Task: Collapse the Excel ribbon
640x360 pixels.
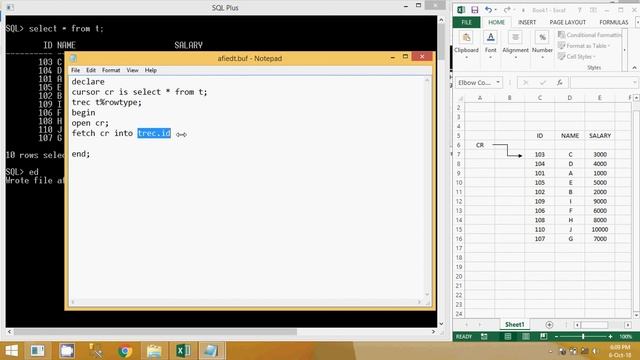Action: pyautogui.click(x=634, y=67)
